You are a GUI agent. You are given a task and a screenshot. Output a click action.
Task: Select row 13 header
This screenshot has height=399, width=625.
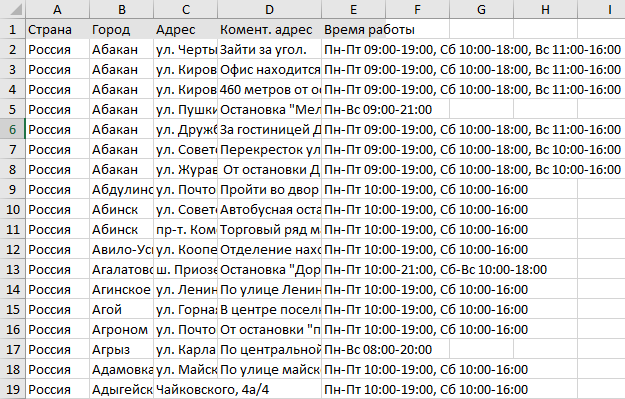(13, 269)
